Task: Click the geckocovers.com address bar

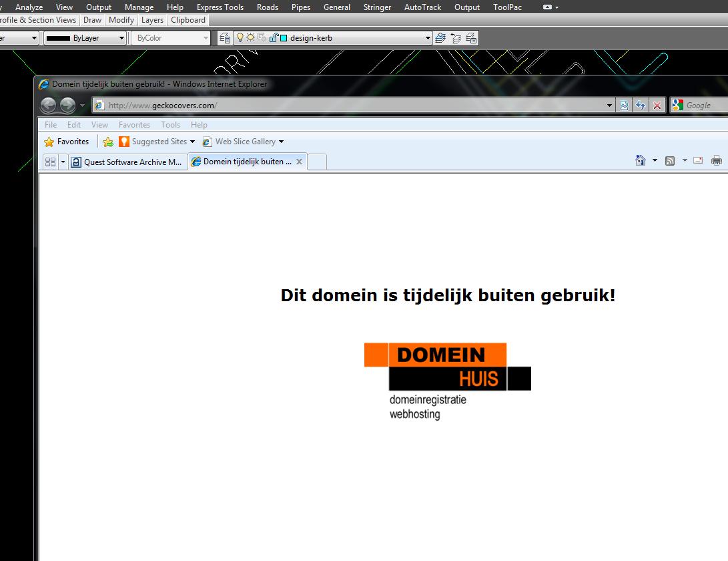Action: pyautogui.click(x=353, y=106)
